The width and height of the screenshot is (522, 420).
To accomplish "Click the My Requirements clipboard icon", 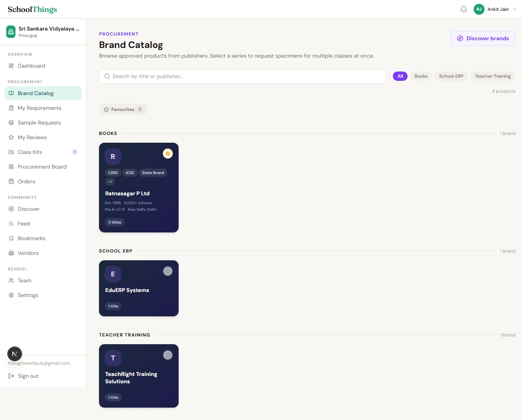I will pyautogui.click(x=11, y=108).
